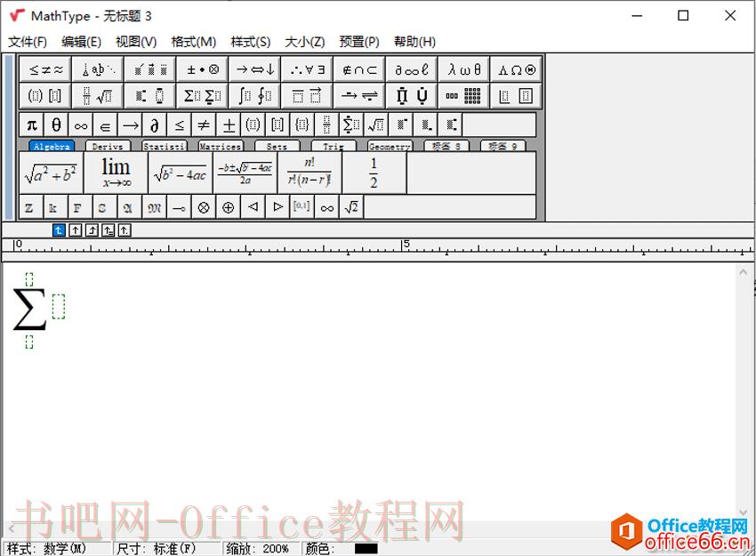Image resolution: width=756 pixels, height=556 pixels.
Task: Open the 编辑(E) menu
Action: point(81,42)
